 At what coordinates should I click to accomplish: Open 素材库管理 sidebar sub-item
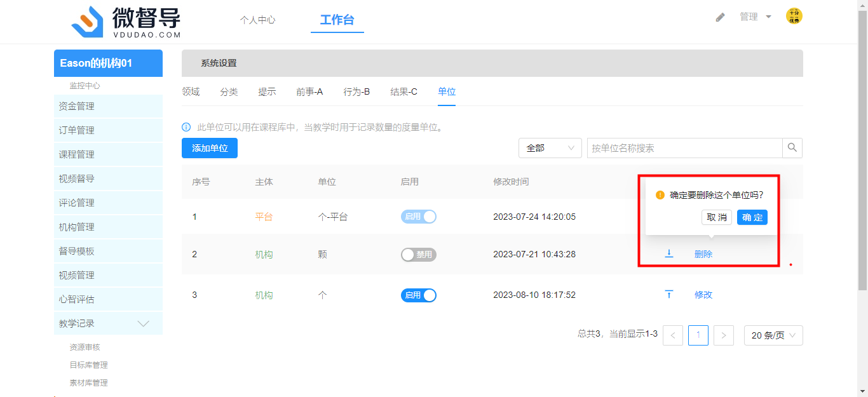coord(88,382)
